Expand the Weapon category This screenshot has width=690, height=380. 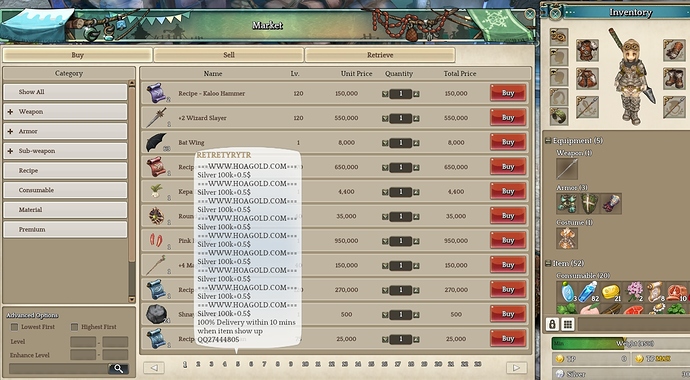click(x=10, y=112)
